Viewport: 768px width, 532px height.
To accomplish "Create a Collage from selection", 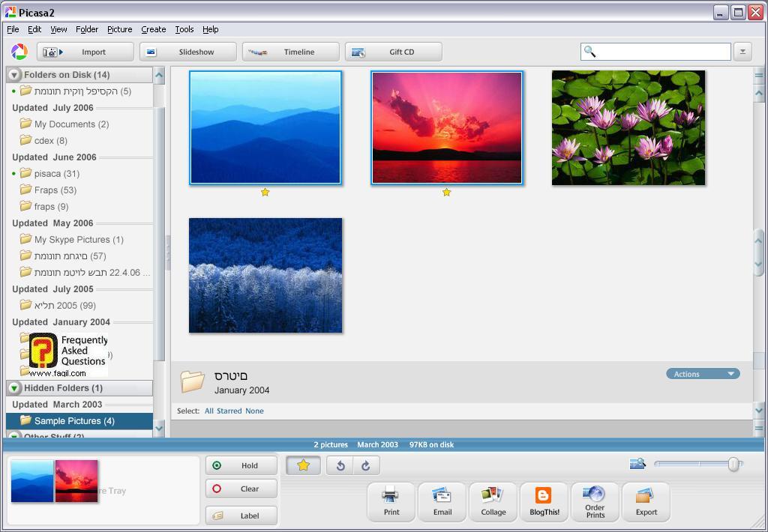I will 493,501.
